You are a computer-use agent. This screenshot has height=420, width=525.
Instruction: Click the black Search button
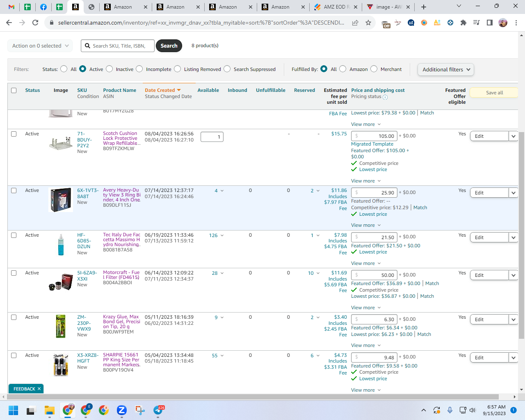(x=169, y=46)
